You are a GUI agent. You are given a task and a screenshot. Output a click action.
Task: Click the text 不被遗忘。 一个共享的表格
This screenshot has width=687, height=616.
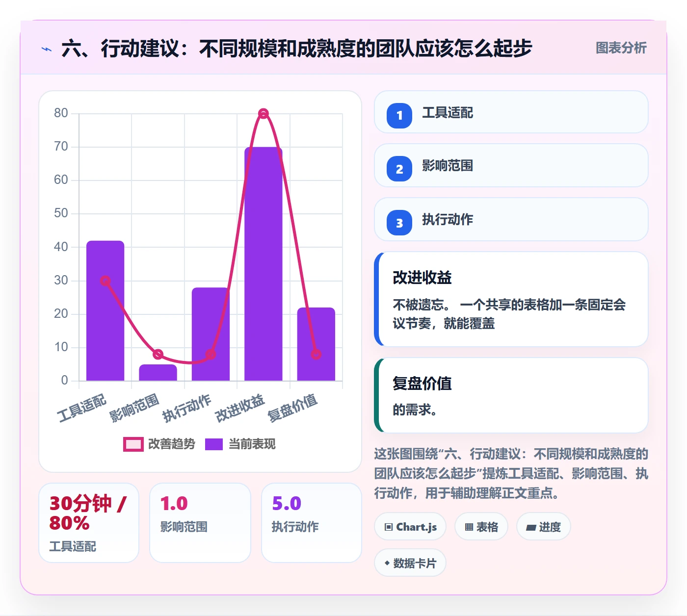coord(509,314)
